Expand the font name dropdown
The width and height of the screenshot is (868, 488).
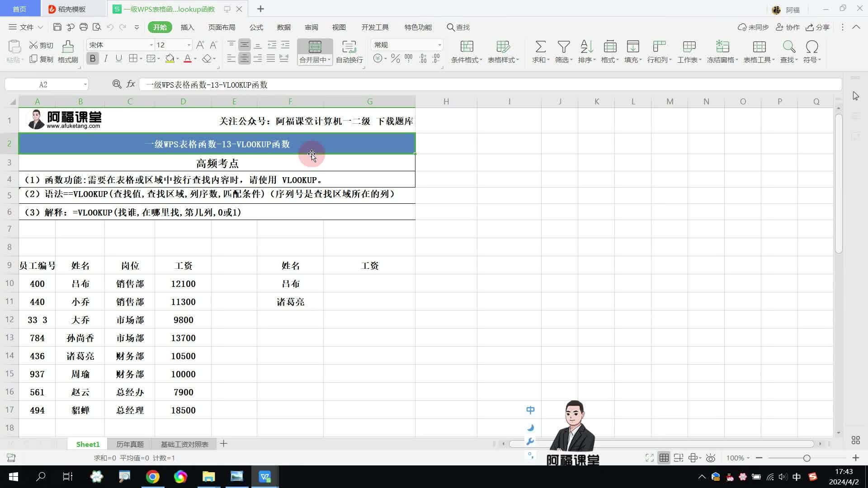pos(151,45)
